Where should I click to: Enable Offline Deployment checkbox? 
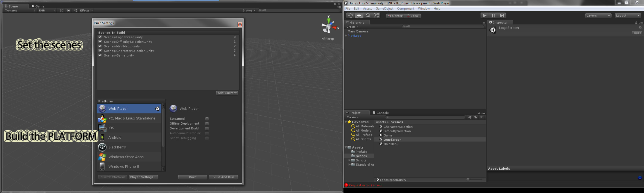click(x=207, y=124)
